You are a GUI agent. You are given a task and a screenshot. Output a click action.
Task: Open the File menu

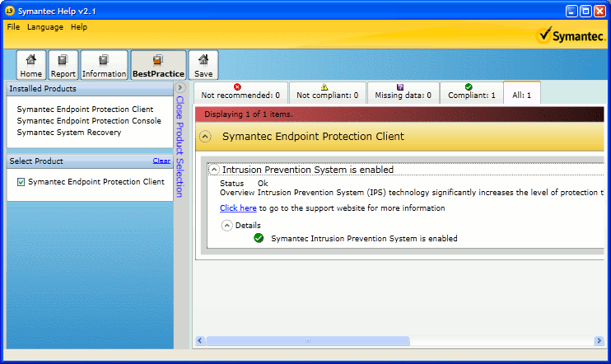click(x=13, y=27)
